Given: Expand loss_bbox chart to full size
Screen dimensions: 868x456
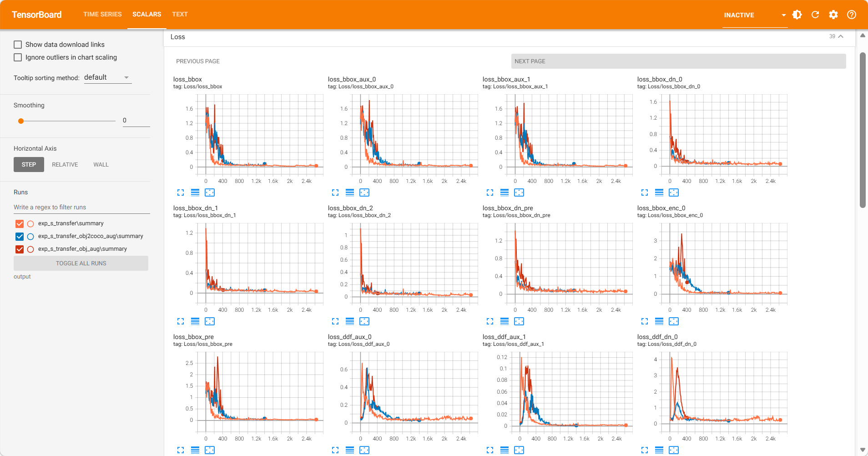Looking at the screenshot, I should point(181,193).
